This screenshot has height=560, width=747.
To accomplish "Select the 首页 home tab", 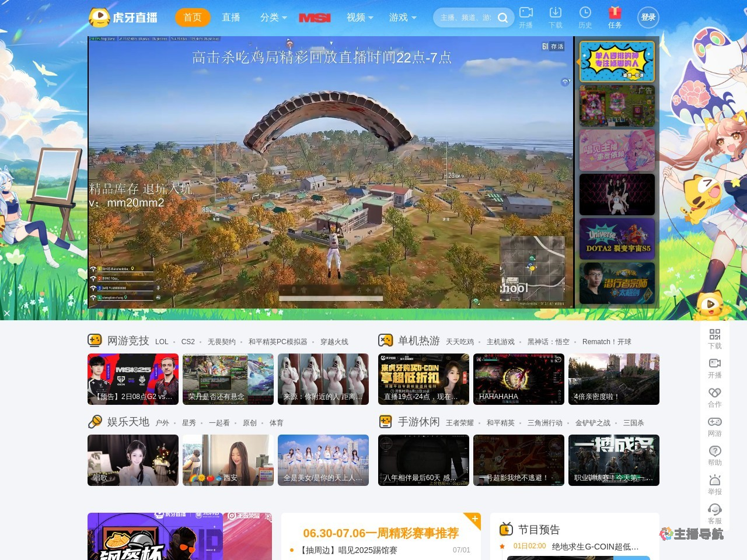I will pyautogui.click(x=193, y=17).
